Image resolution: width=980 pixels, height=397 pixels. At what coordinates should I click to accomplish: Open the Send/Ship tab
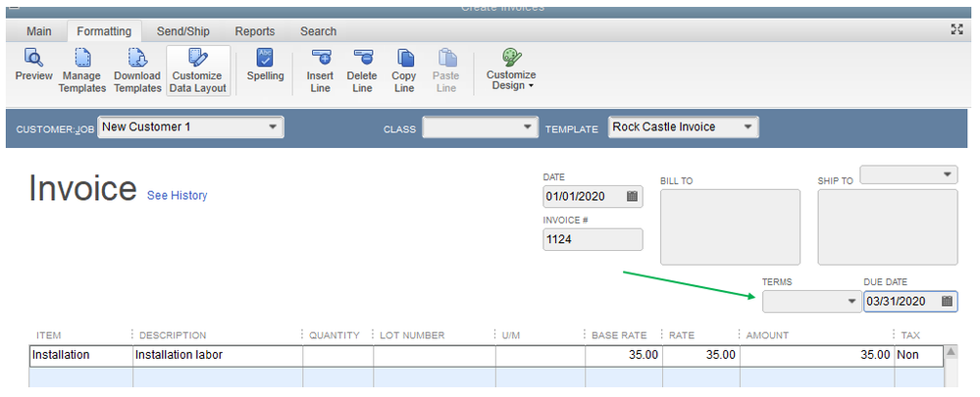(x=183, y=31)
